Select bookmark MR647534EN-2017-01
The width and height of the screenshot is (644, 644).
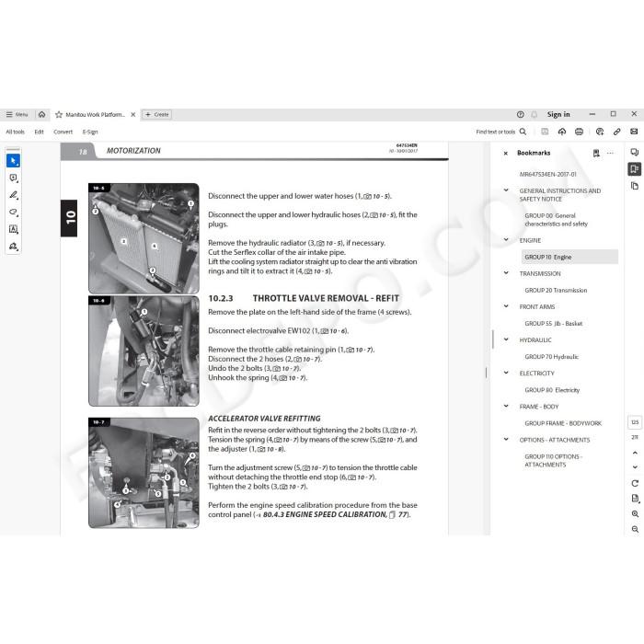[x=547, y=175]
